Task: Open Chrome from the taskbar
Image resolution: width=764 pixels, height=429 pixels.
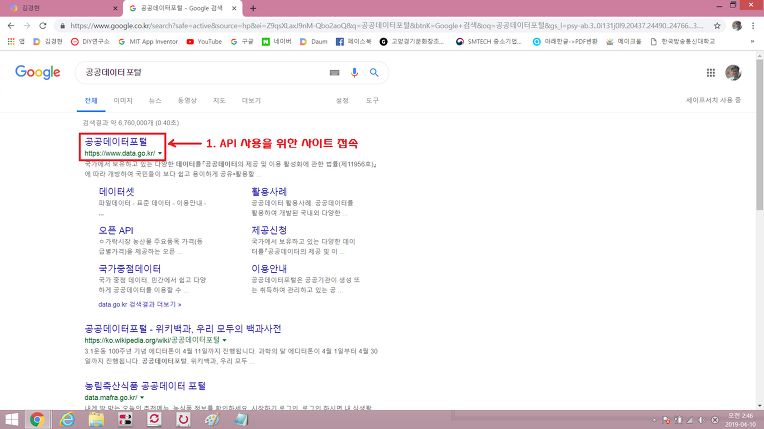Action: pyautogui.click(x=37, y=419)
